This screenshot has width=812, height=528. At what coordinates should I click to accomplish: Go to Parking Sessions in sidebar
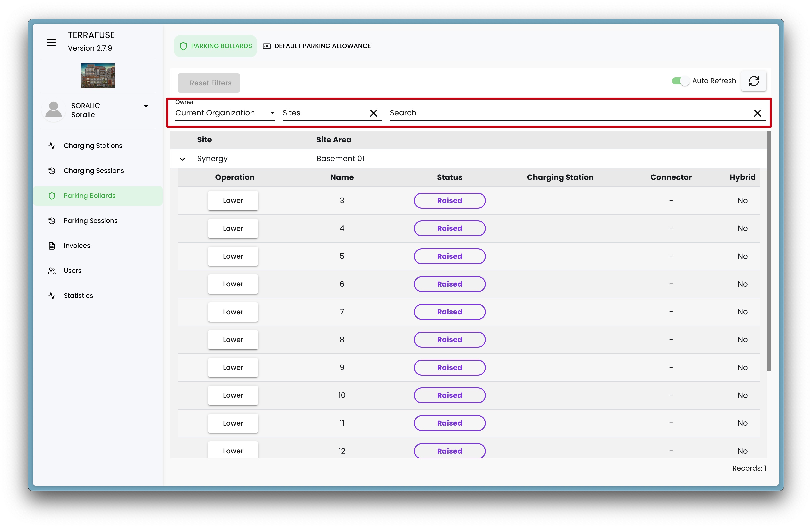tap(90, 221)
